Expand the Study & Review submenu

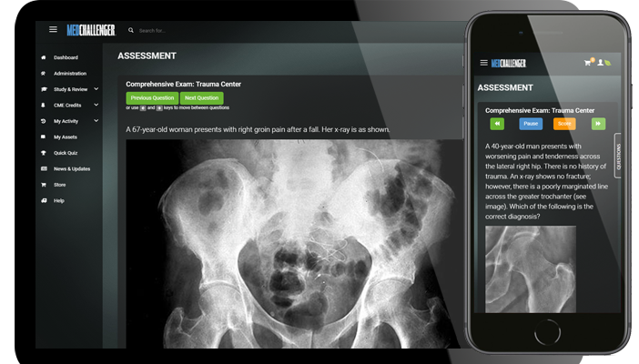(96, 89)
